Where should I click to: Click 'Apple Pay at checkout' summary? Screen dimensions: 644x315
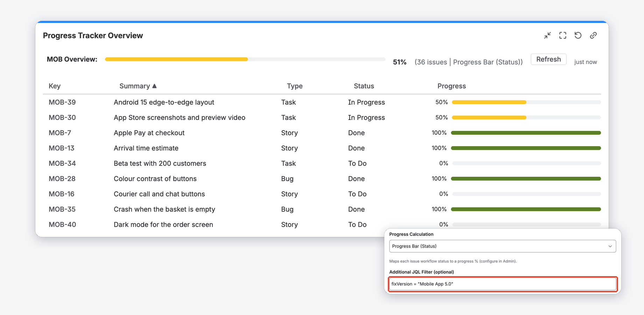point(149,133)
